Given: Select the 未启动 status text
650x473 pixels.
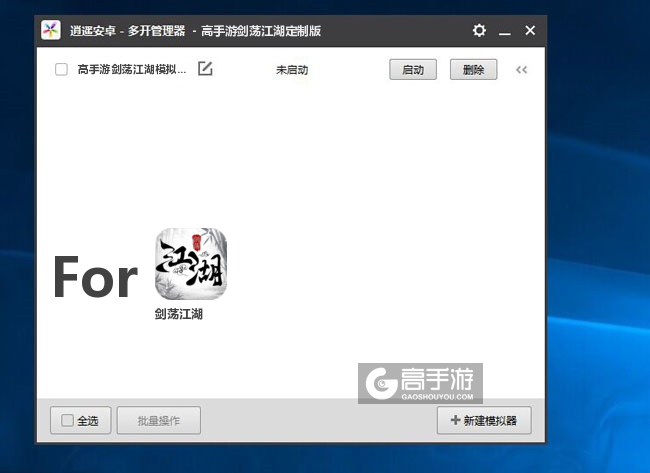Looking at the screenshot, I should (292, 70).
